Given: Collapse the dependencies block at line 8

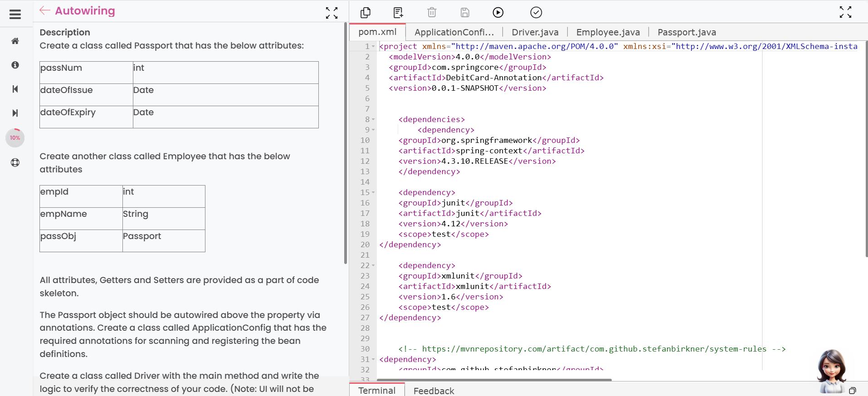Looking at the screenshot, I should (373, 120).
